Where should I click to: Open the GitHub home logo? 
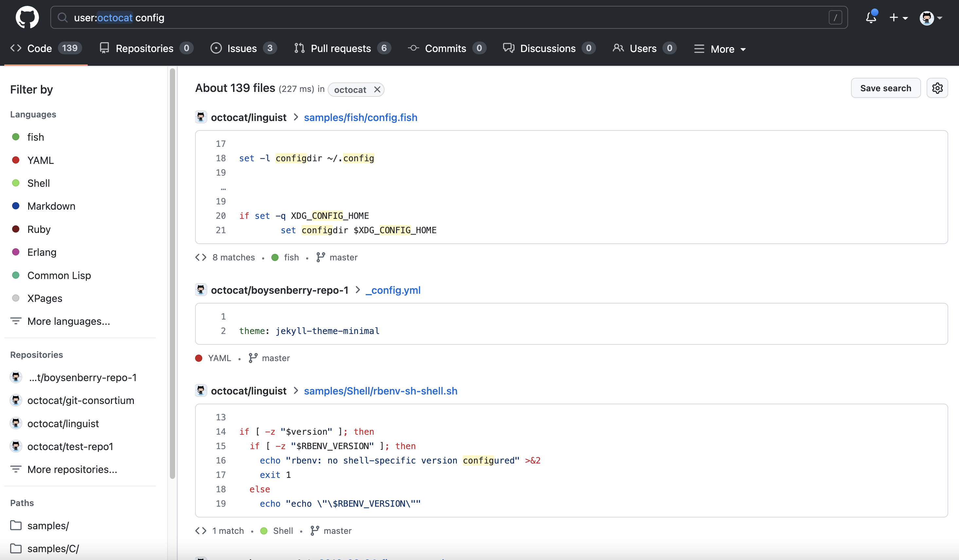tap(27, 17)
